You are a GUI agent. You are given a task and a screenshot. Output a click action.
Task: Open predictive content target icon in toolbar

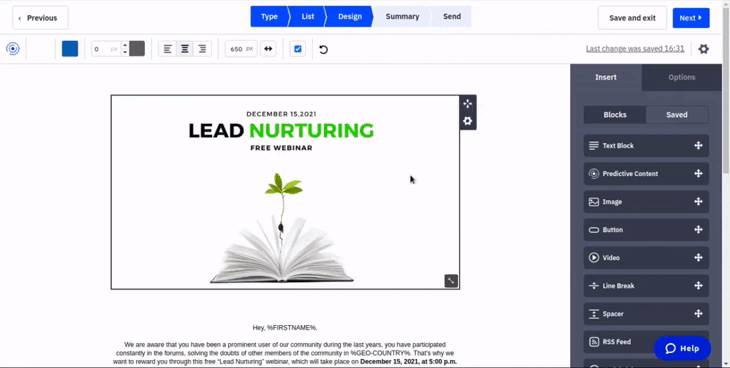pyautogui.click(x=13, y=48)
